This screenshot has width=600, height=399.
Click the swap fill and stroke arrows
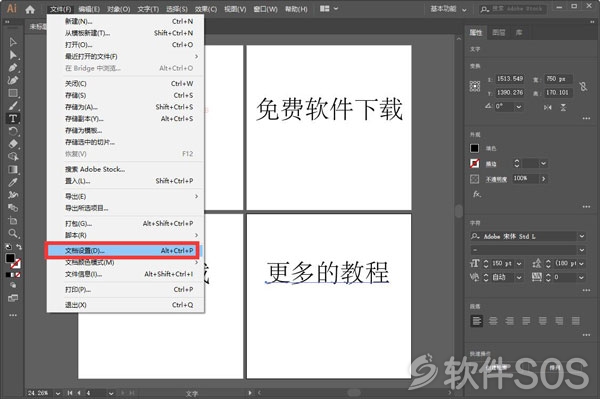19,247
